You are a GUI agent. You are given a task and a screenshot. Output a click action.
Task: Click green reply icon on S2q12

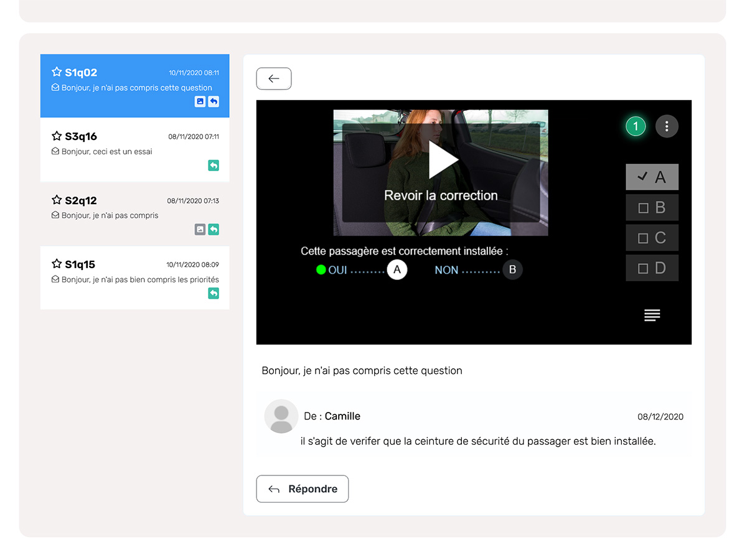tap(214, 230)
